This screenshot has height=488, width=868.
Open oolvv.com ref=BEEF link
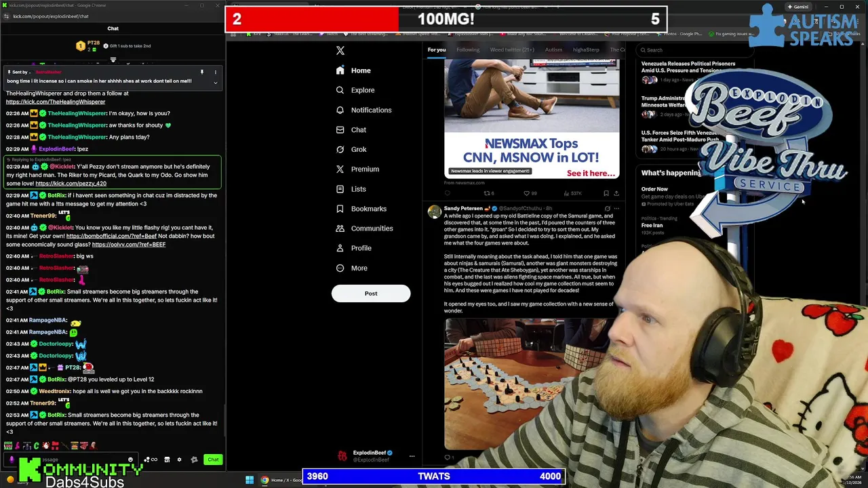click(x=129, y=244)
